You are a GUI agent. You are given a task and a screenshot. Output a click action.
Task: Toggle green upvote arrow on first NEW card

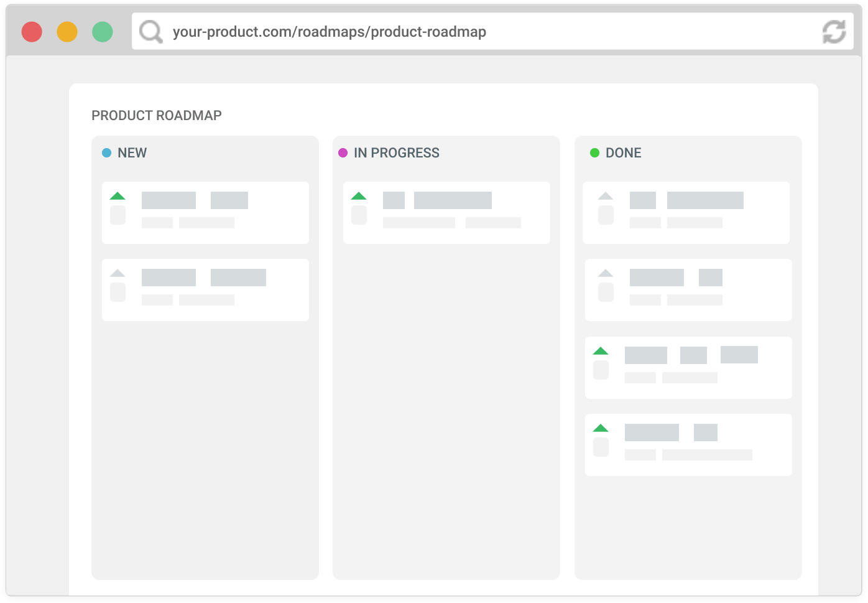pos(118,196)
